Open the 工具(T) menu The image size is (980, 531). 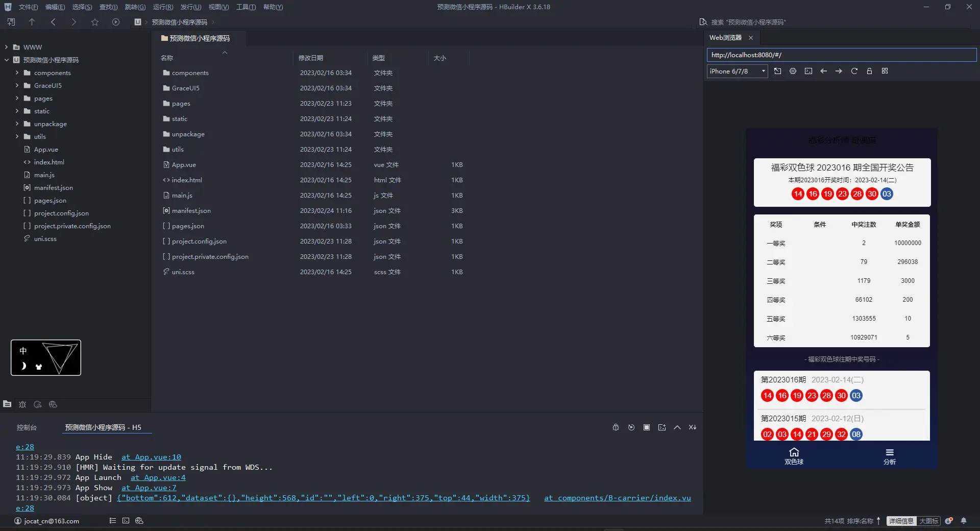[246, 7]
